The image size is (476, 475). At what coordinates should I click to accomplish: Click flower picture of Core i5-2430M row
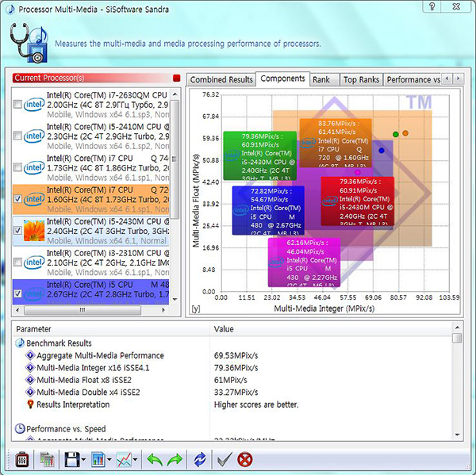pos(34,231)
